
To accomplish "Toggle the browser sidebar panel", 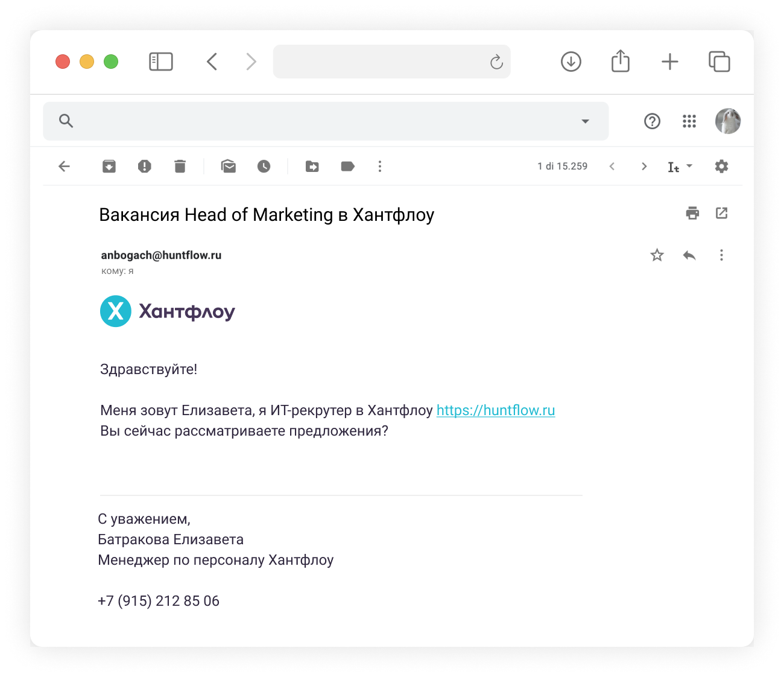I will 161,62.
